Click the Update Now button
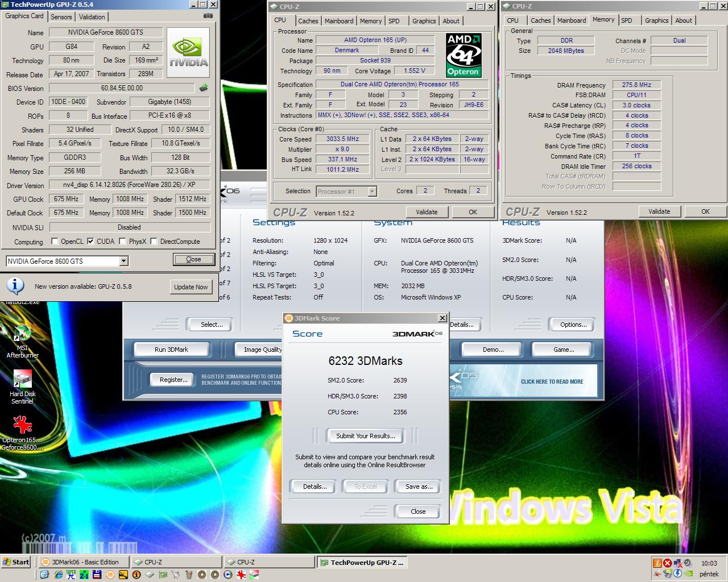The height and width of the screenshot is (582, 728). pyautogui.click(x=191, y=287)
